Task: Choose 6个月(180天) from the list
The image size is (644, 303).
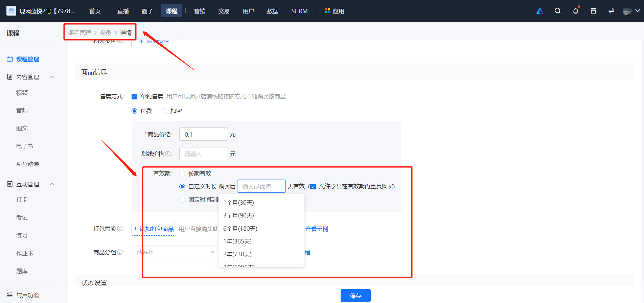Action: point(261,229)
